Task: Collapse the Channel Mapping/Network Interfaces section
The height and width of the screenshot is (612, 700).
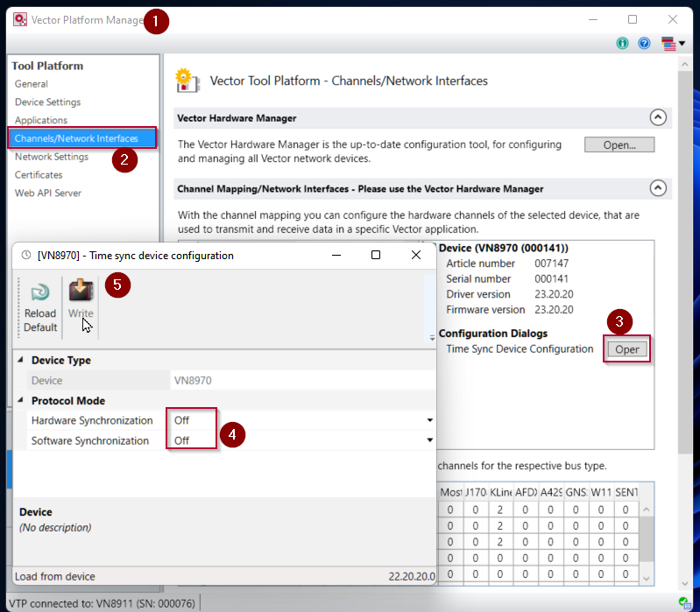Action: pyautogui.click(x=657, y=187)
